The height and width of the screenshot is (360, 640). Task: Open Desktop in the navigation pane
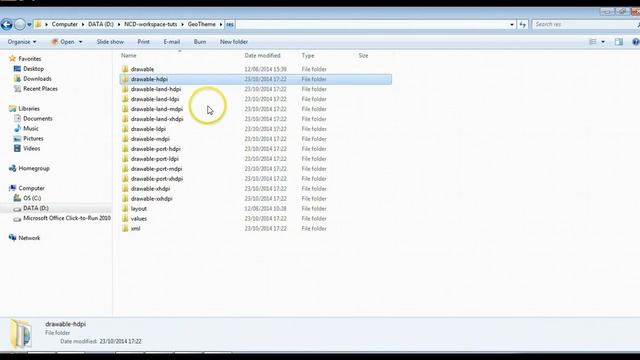click(33, 69)
